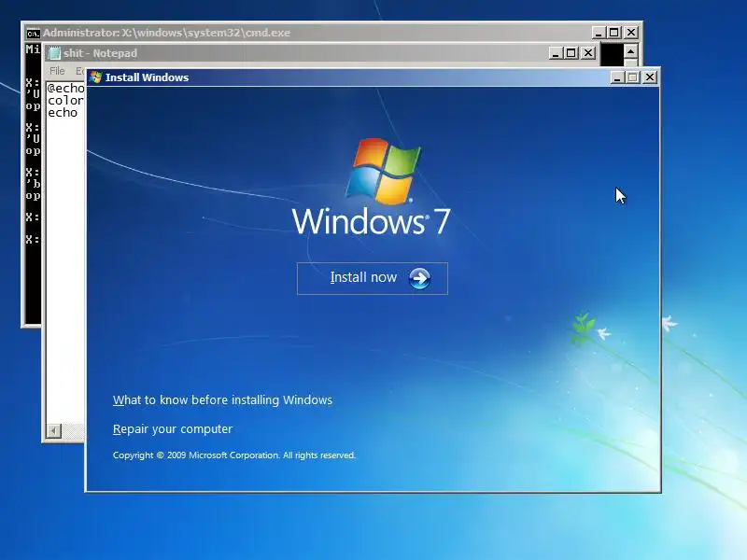Screen dimensions: 747x560
Task: Close the Notepad window
Action: coord(589,53)
